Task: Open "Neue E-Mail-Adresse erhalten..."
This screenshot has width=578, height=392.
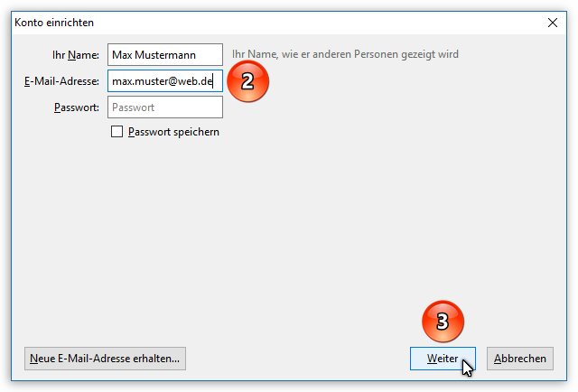Action: point(105,359)
